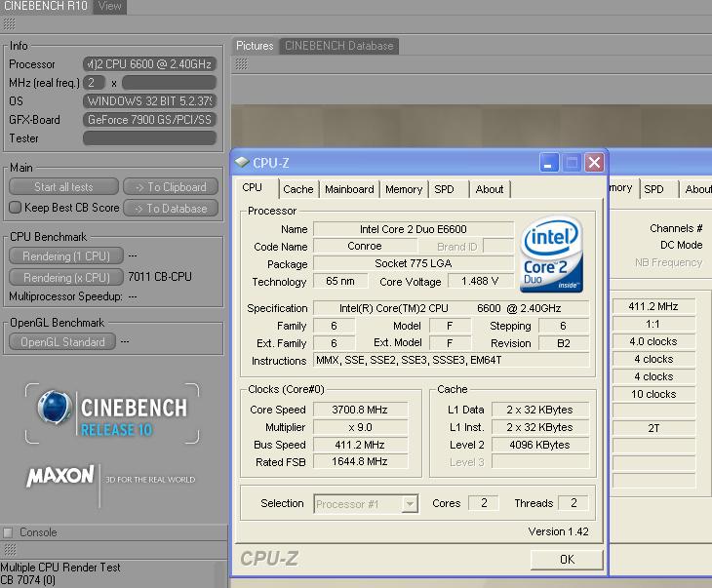712x588 pixels.
Task: Click the L1 Data cache value
Action: [540, 410]
